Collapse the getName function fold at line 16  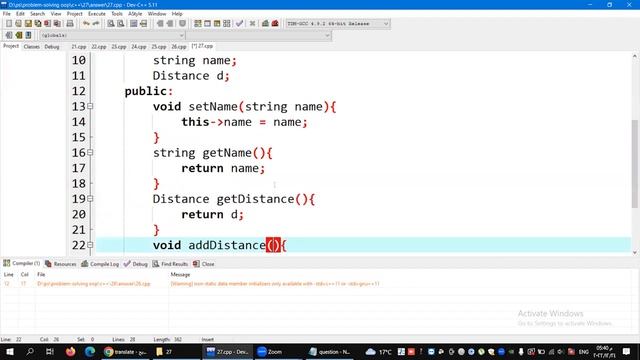click(90, 153)
